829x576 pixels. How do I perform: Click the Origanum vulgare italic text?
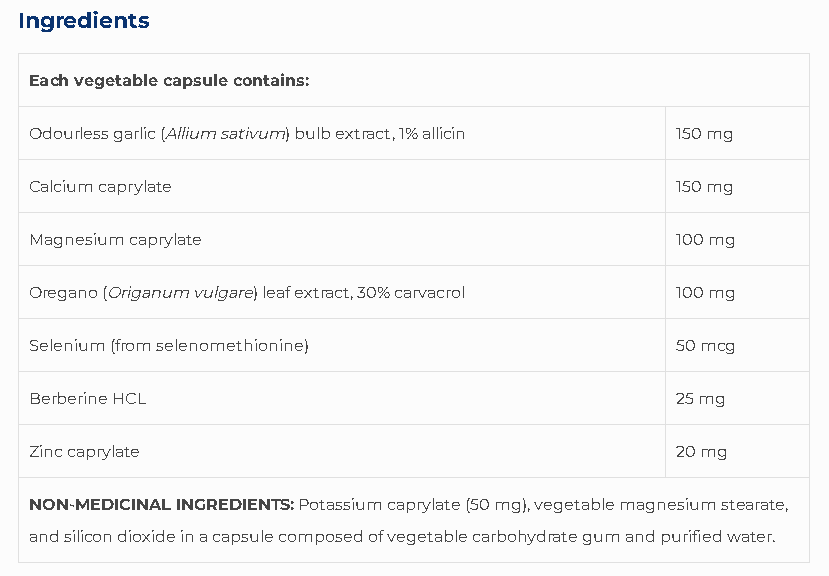point(182,293)
